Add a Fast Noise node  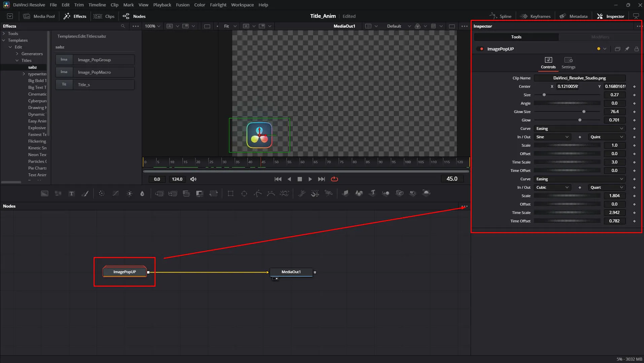[58, 193]
